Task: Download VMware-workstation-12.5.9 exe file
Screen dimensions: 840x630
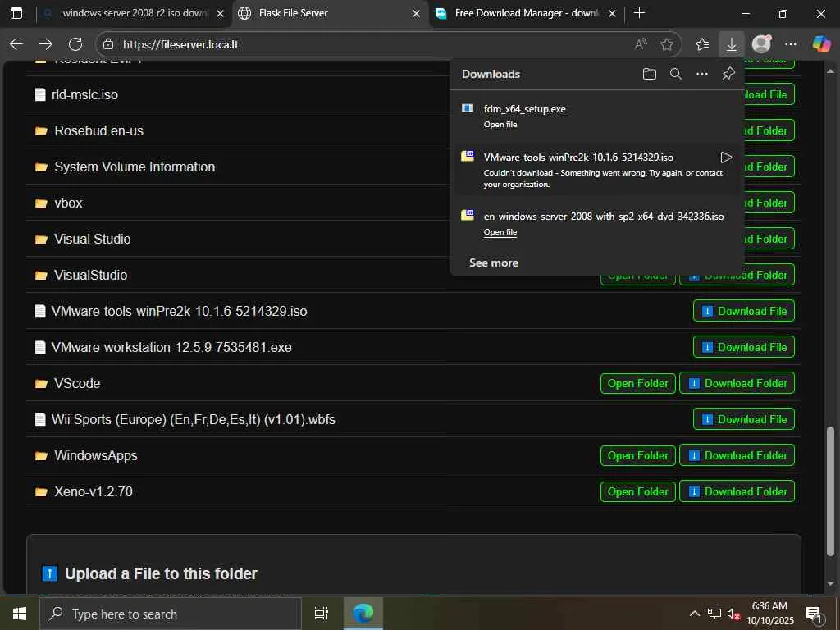Action: (x=743, y=347)
